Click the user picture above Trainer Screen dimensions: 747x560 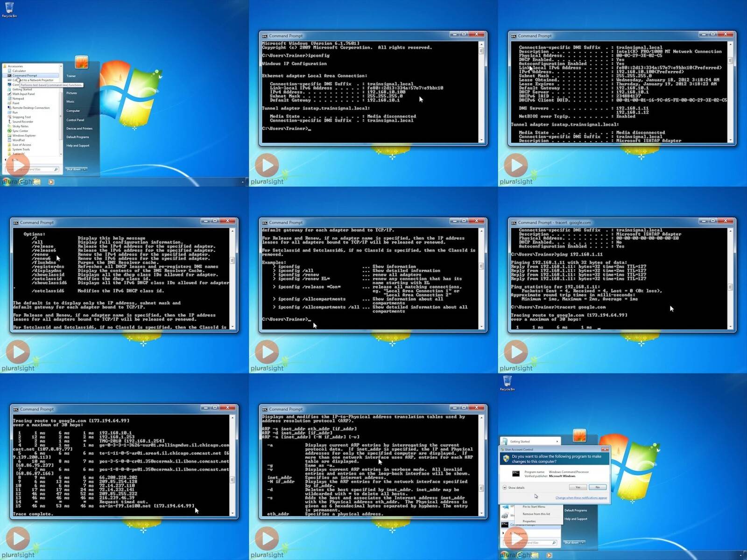[82, 62]
